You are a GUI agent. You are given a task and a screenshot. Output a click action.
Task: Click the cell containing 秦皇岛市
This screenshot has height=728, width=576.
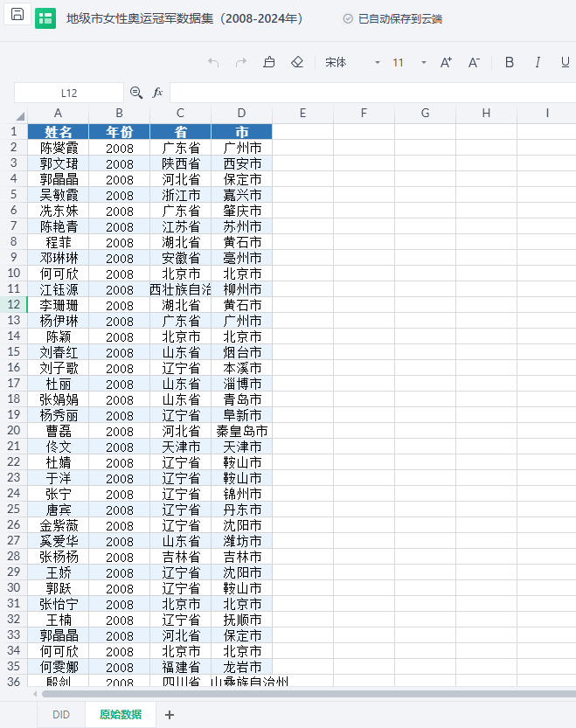[241, 431]
